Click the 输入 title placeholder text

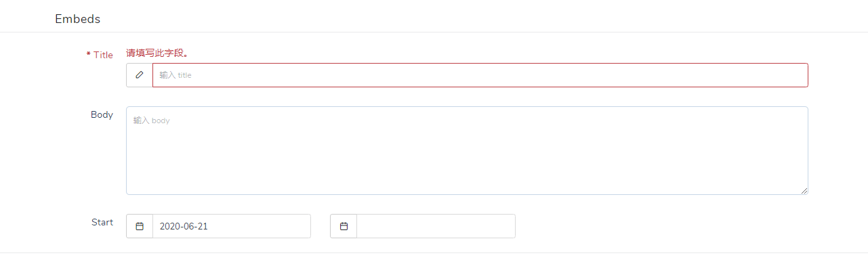175,75
